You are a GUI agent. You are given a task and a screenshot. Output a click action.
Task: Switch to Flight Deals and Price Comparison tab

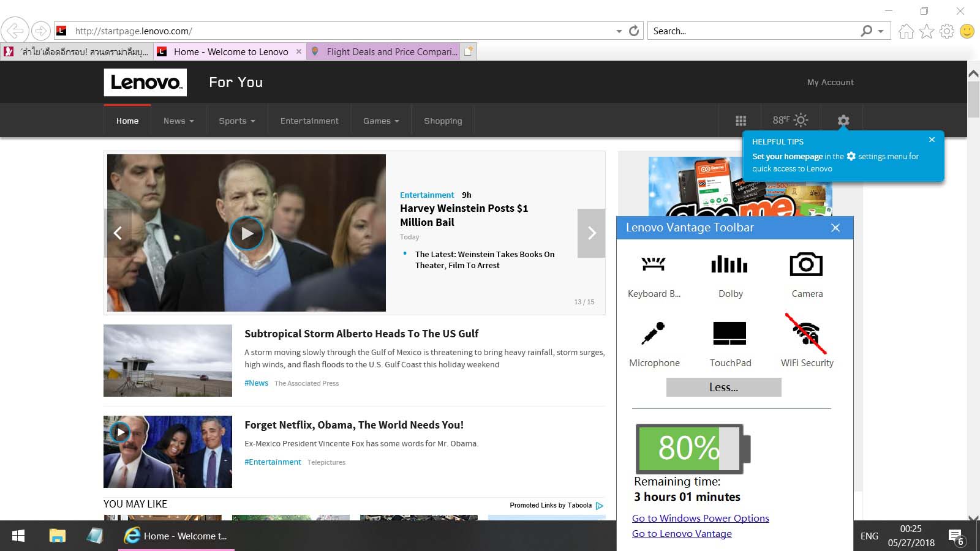pos(384,51)
